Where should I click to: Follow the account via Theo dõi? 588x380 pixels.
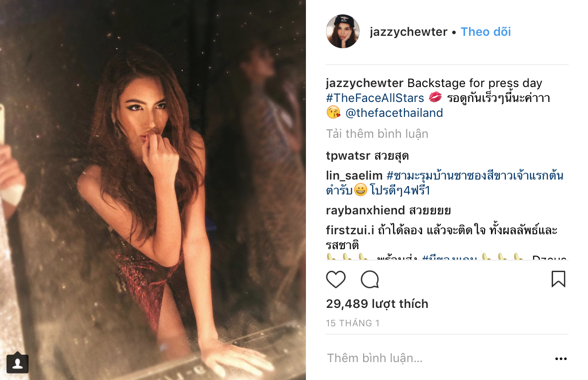pos(486,32)
